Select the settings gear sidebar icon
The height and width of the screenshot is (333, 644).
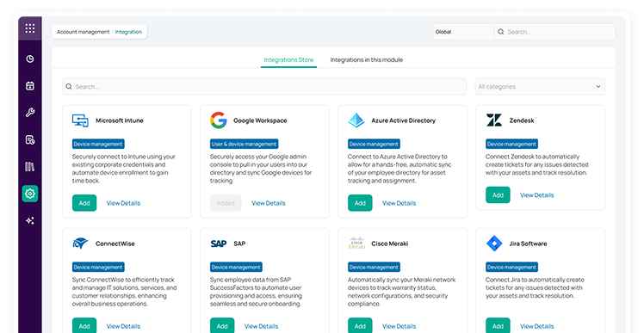pos(30,194)
